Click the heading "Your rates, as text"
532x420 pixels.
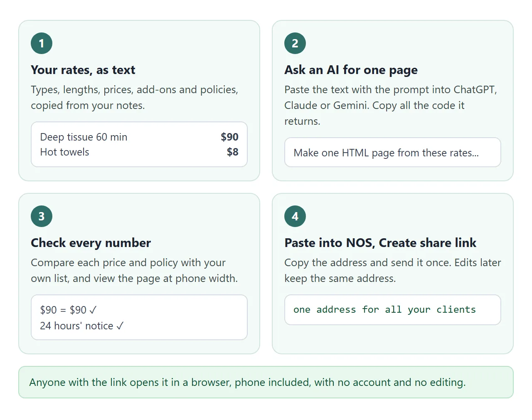pos(83,70)
